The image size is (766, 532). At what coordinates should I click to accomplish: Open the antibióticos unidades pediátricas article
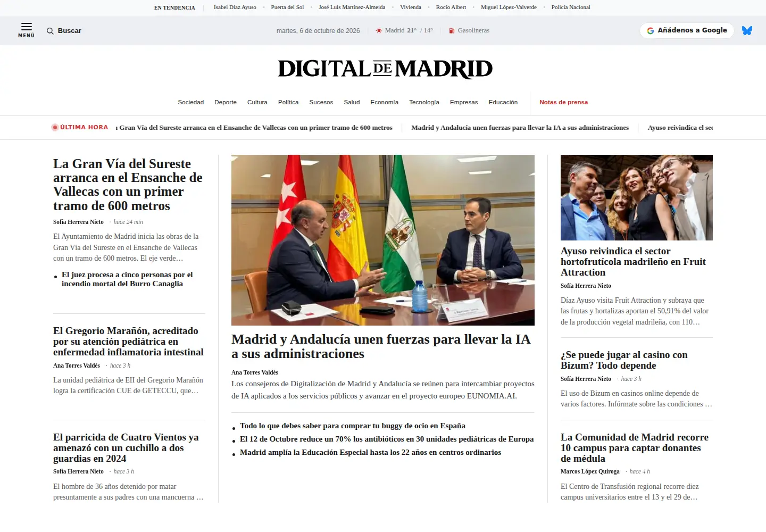387,439
